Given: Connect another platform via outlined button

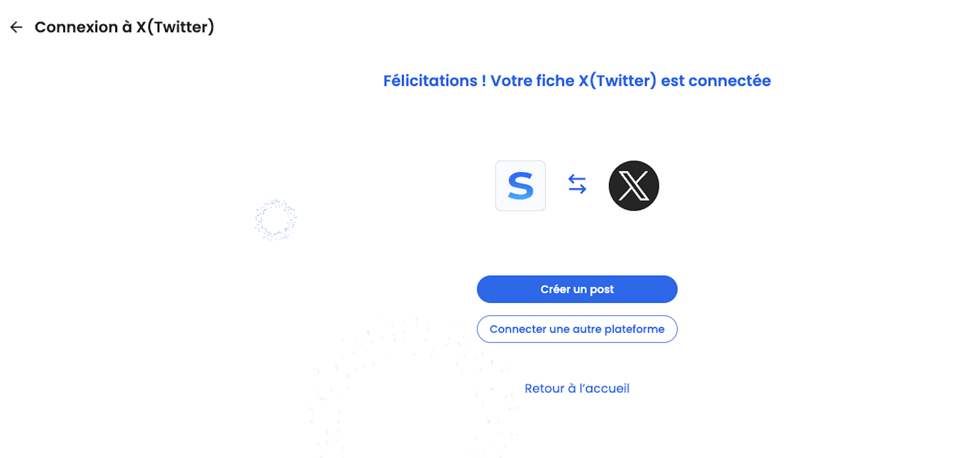Looking at the screenshot, I should 577,329.
